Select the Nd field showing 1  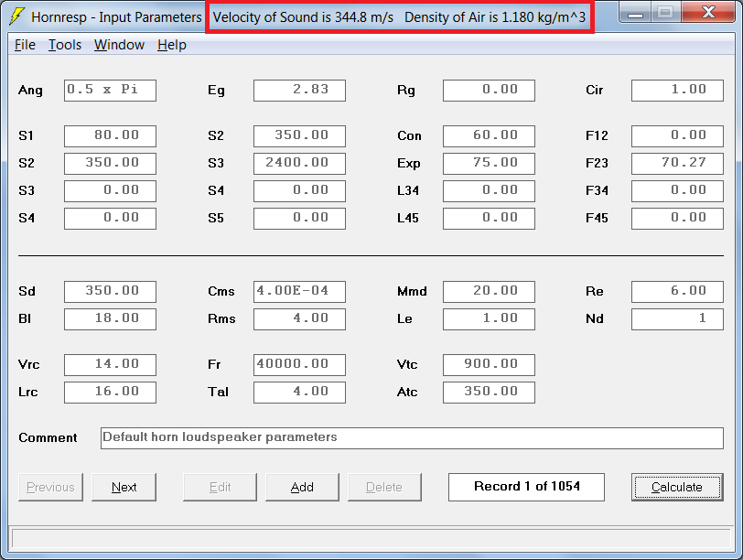[x=677, y=319]
